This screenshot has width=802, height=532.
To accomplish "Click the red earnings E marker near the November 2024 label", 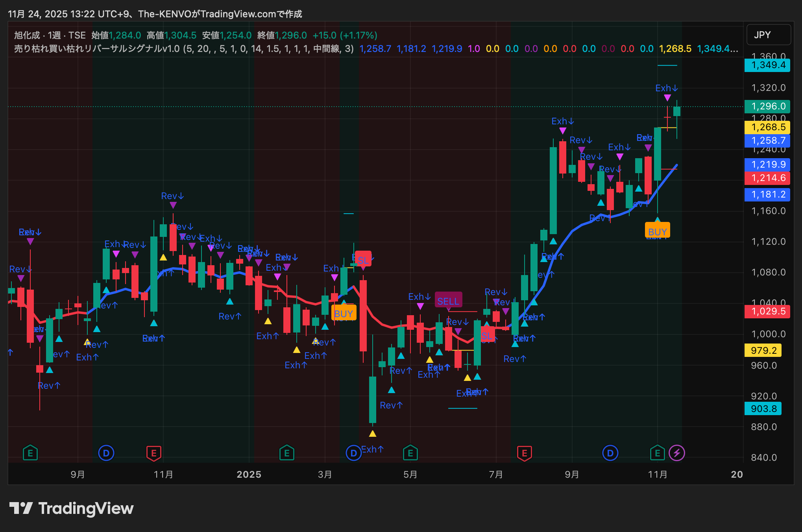I will pos(153,453).
